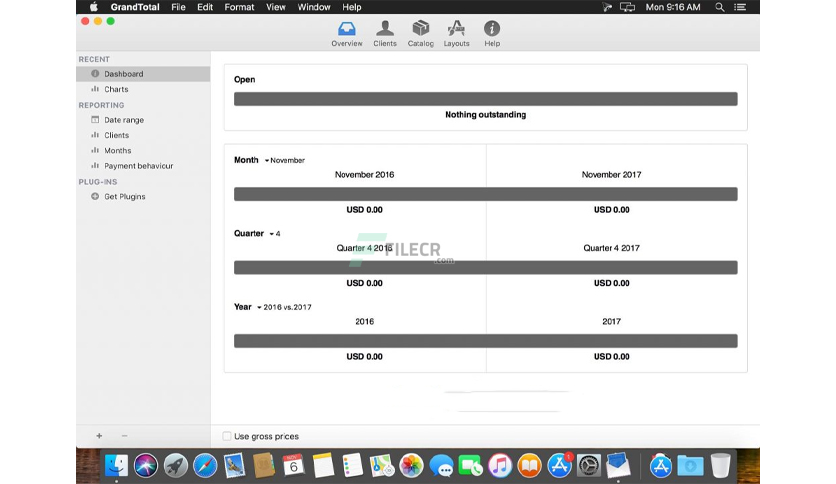Select Dashboard in the sidebar

[x=143, y=74]
